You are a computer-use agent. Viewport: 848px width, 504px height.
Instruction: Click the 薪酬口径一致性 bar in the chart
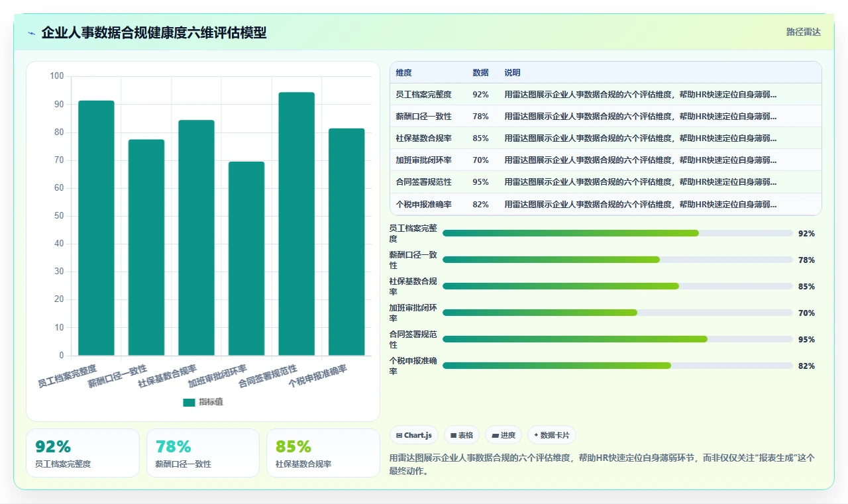pyautogui.click(x=146, y=248)
